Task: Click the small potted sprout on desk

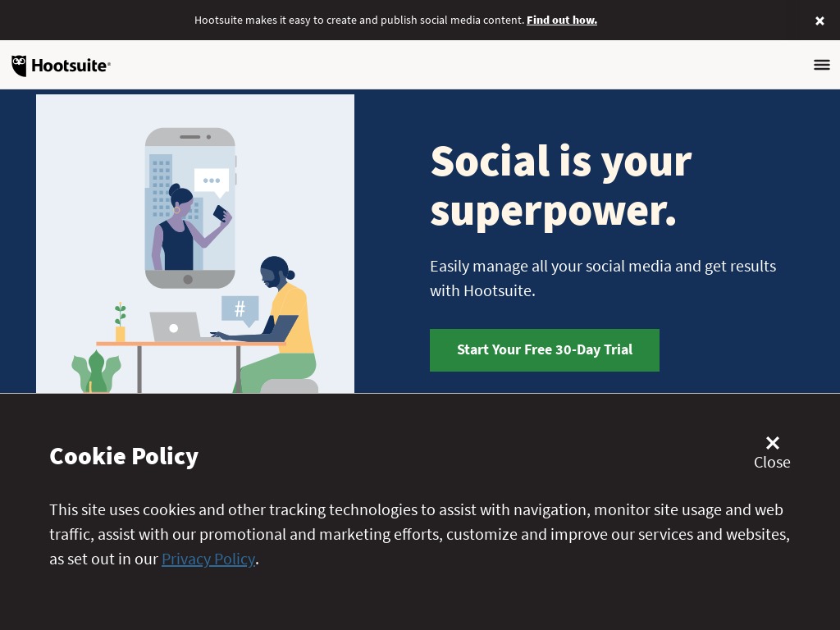Action: coord(121,322)
